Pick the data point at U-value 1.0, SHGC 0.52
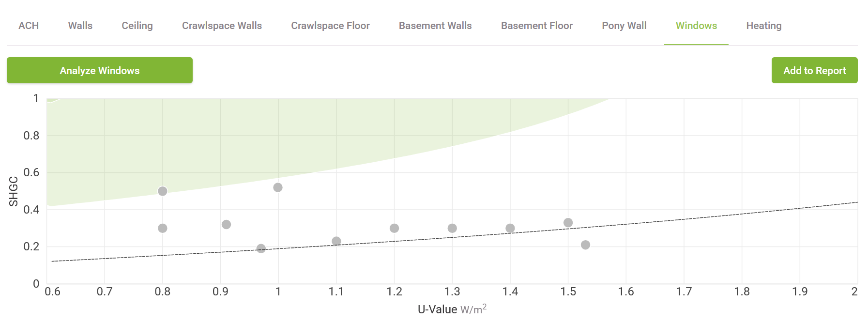The height and width of the screenshot is (323, 868). pyautogui.click(x=278, y=187)
